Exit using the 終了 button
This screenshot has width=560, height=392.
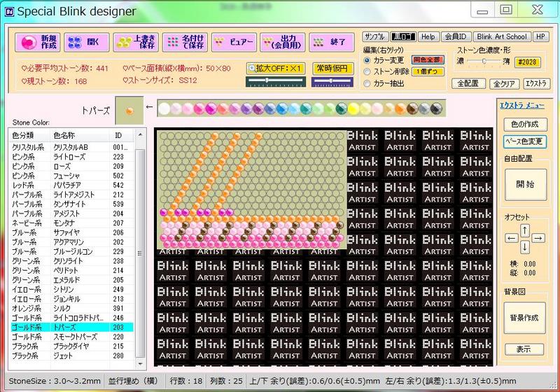point(331,43)
